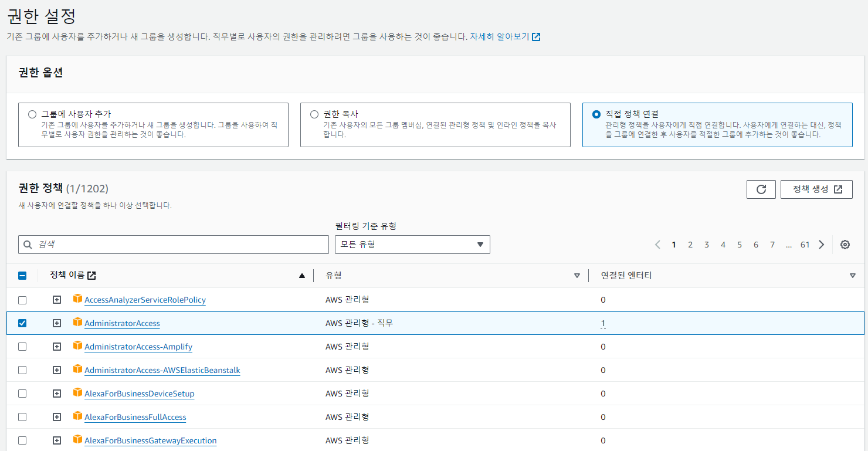The width and height of the screenshot is (868, 451).
Task: Check the select-all checkbox in table header
Action: (22, 275)
